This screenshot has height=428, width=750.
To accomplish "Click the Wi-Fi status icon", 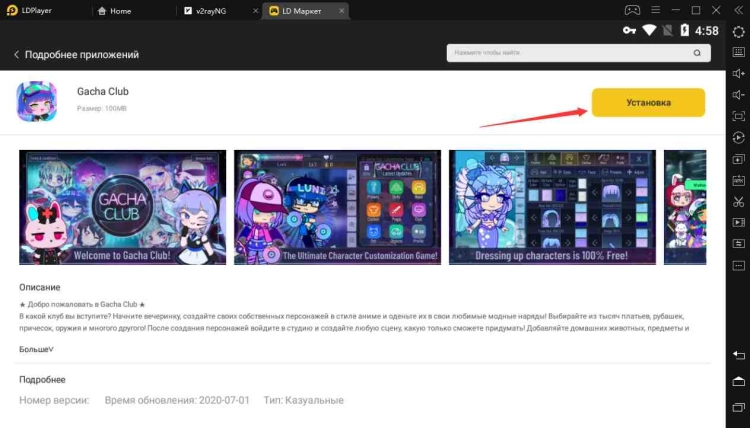I will pyautogui.click(x=649, y=31).
